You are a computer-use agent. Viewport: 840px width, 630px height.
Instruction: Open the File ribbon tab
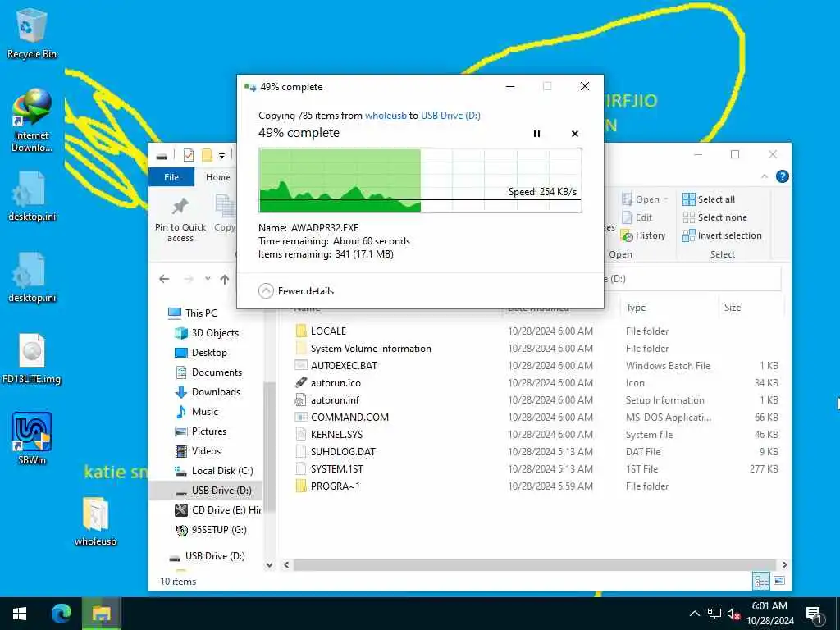[171, 177]
